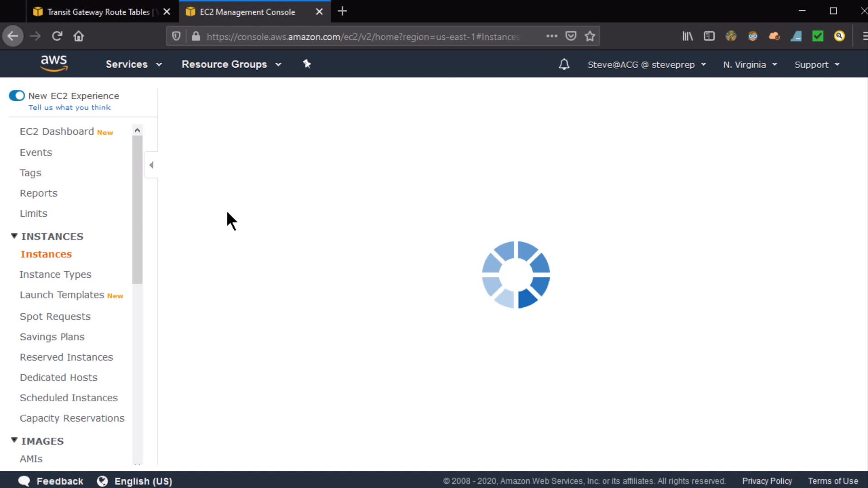The width and height of the screenshot is (868, 488).
Task: Toggle the New EC2 Experience switch
Action: (17, 96)
